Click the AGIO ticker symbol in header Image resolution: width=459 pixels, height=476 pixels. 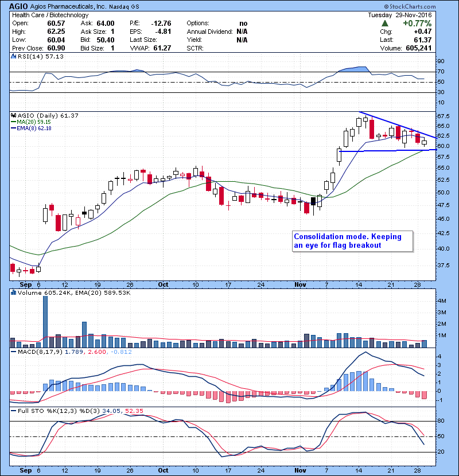[x=18, y=6]
